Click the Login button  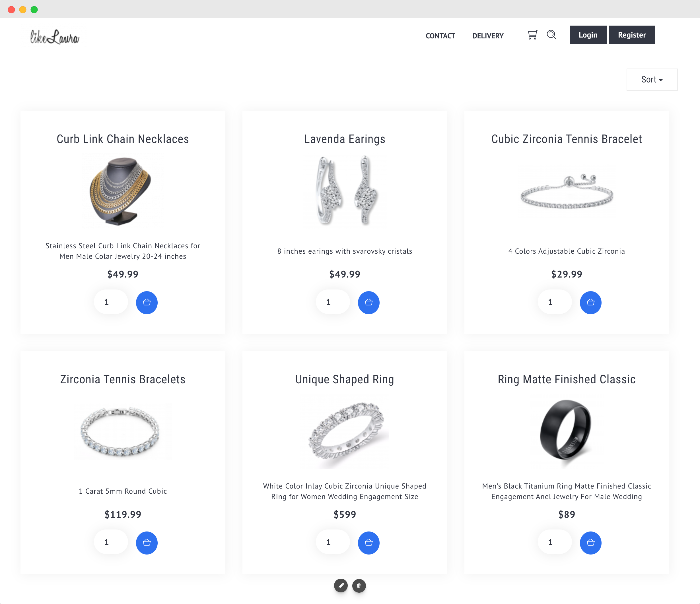tap(588, 35)
